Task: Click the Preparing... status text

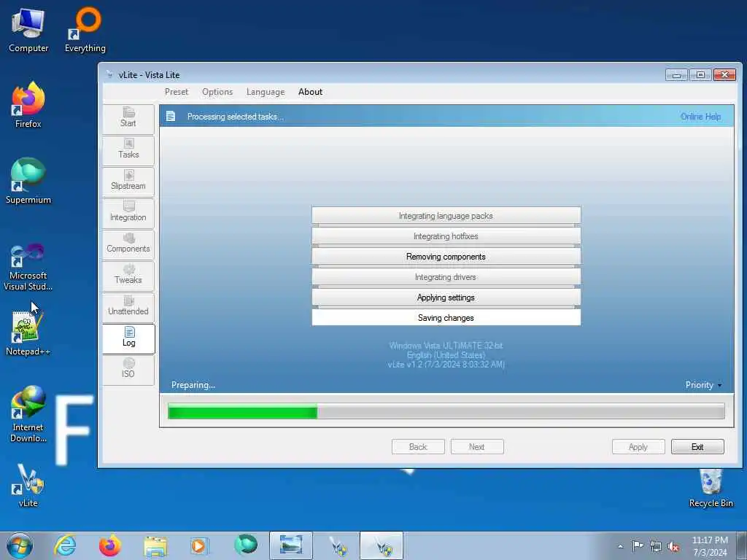Action: click(193, 385)
